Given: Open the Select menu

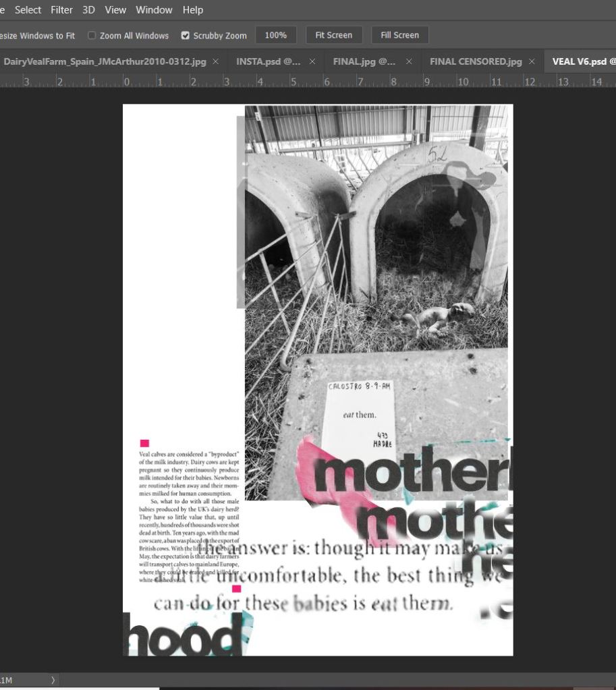Looking at the screenshot, I should click(28, 10).
